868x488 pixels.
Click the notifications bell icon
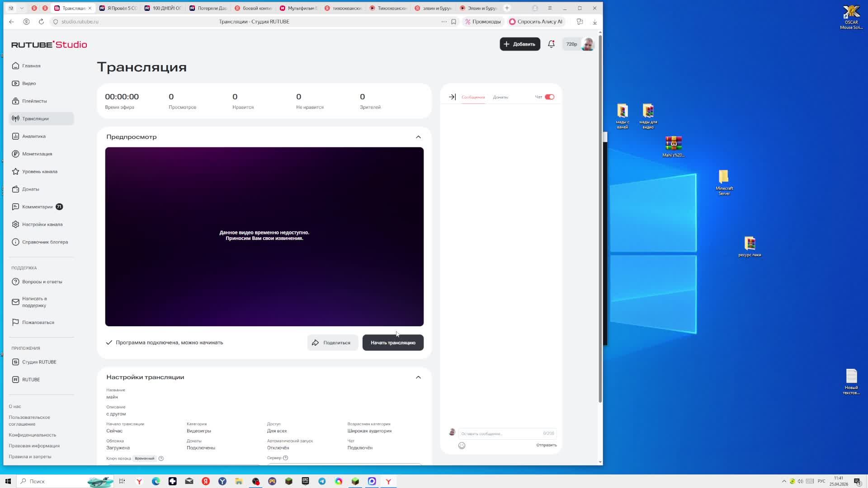551,44
